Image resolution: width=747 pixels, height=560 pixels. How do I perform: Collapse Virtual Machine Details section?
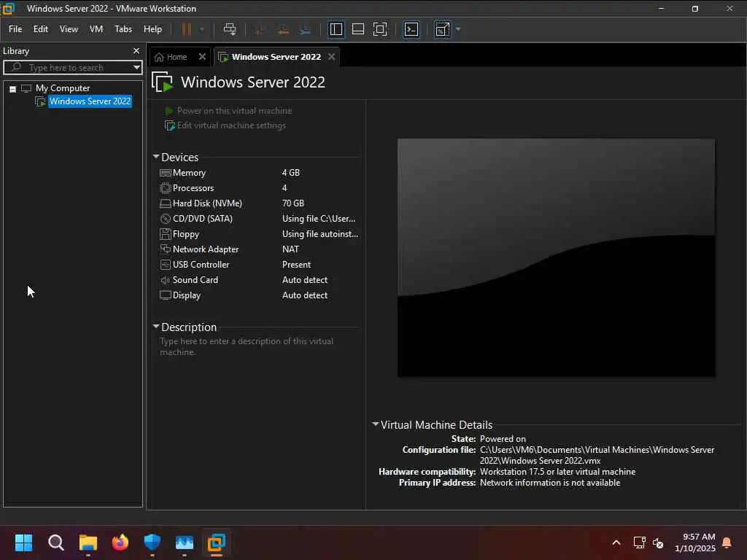(376, 424)
